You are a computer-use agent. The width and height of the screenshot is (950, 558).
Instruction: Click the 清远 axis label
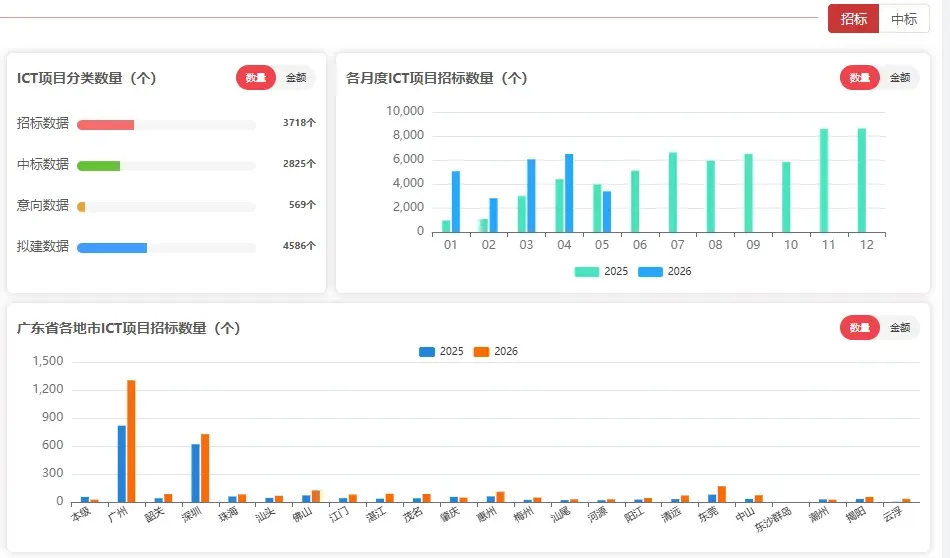[x=671, y=514]
